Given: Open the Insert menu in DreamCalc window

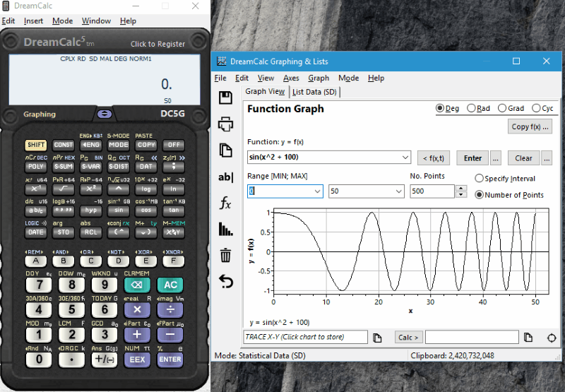Looking at the screenshot, I should coord(33,21).
